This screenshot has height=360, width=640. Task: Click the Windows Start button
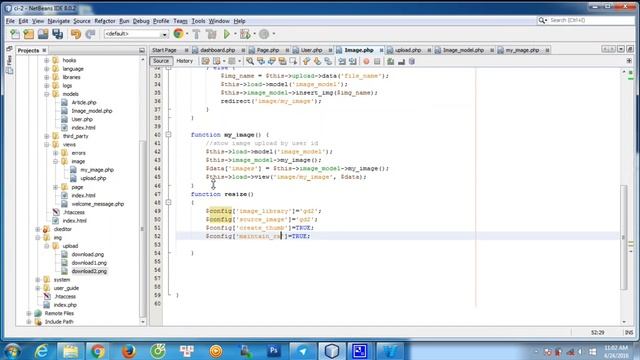click(x=12, y=351)
